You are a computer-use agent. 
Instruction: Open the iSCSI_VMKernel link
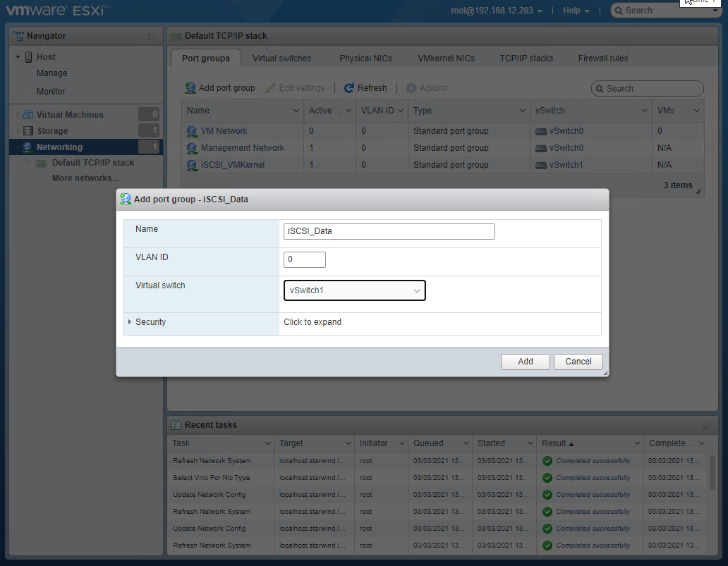tap(233, 165)
